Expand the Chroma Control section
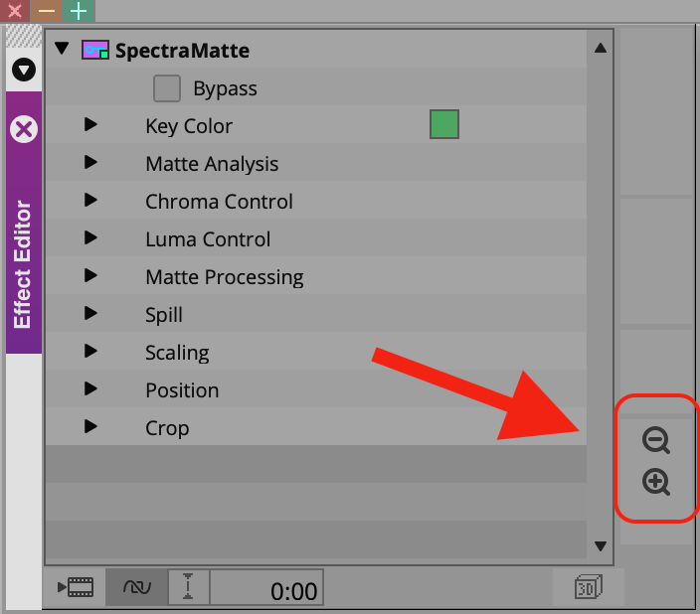Image resolution: width=700 pixels, height=614 pixels. (x=90, y=200)
